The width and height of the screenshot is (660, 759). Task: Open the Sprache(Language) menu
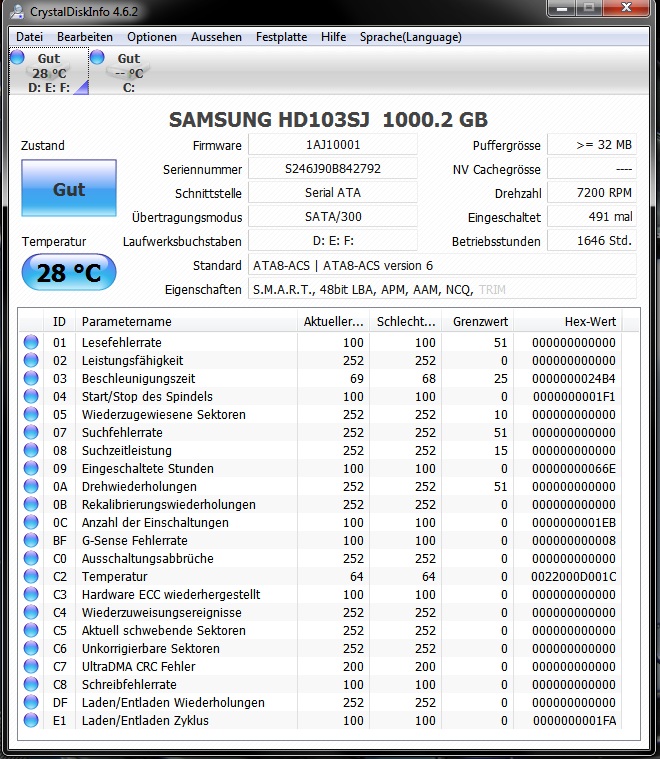[411, 37]
